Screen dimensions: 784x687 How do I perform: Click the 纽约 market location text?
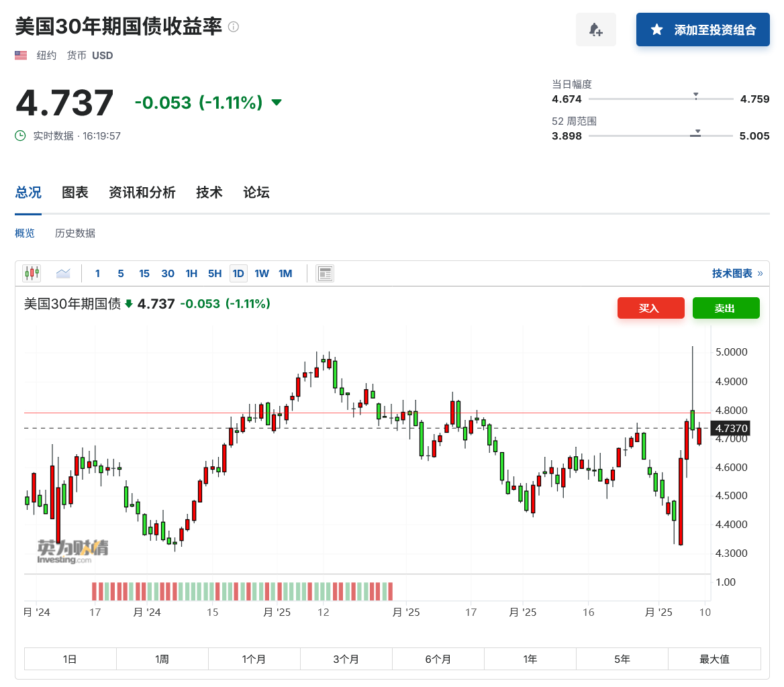(46, 55)
